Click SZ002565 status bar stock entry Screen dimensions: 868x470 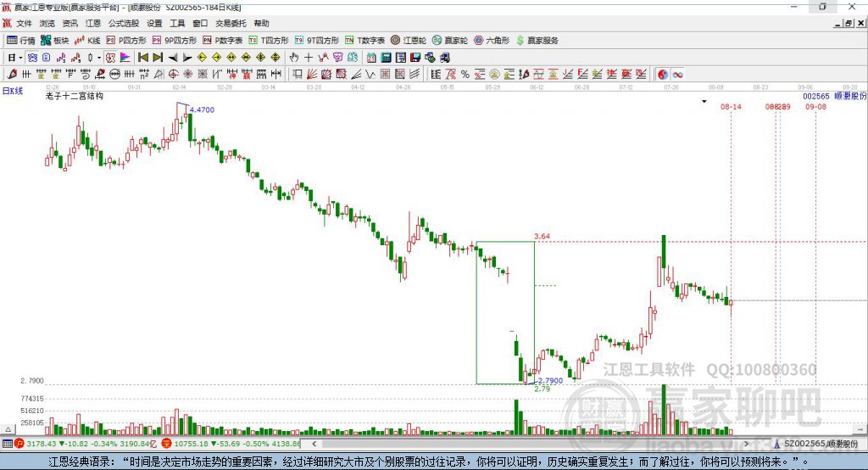tap(817, 444)
